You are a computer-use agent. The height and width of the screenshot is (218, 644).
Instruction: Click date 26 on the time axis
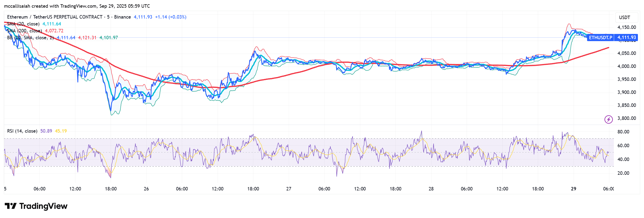click(x=146, y=189)
